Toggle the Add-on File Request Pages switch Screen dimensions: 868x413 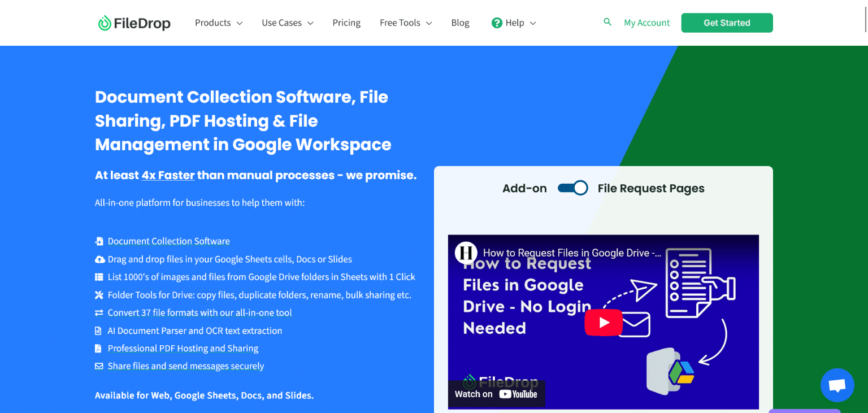click(x=572, y=188)
